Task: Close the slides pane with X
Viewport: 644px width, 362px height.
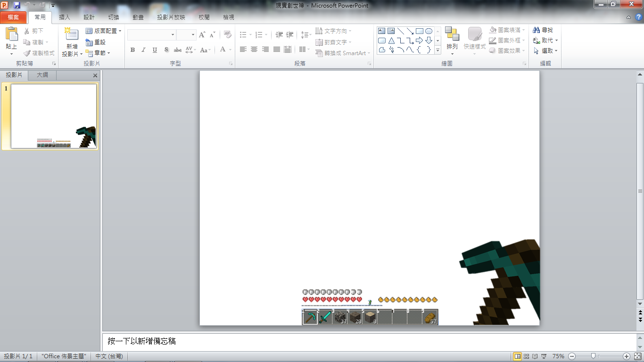Action: click(95, 75)
